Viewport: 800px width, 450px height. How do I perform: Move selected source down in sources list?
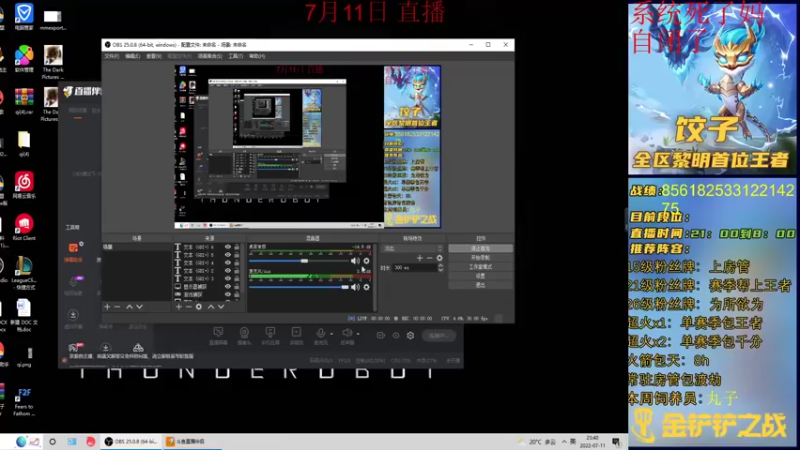tap(221, 307)
